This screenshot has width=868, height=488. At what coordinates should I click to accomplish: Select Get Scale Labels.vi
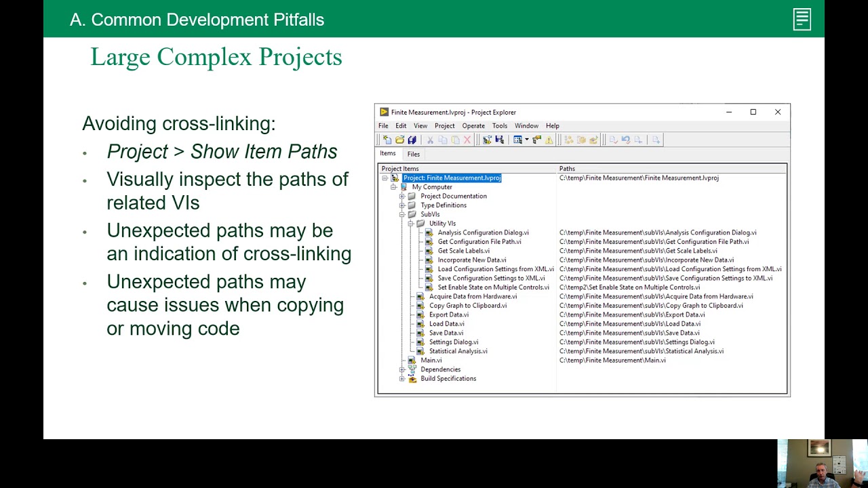[463, 251]
